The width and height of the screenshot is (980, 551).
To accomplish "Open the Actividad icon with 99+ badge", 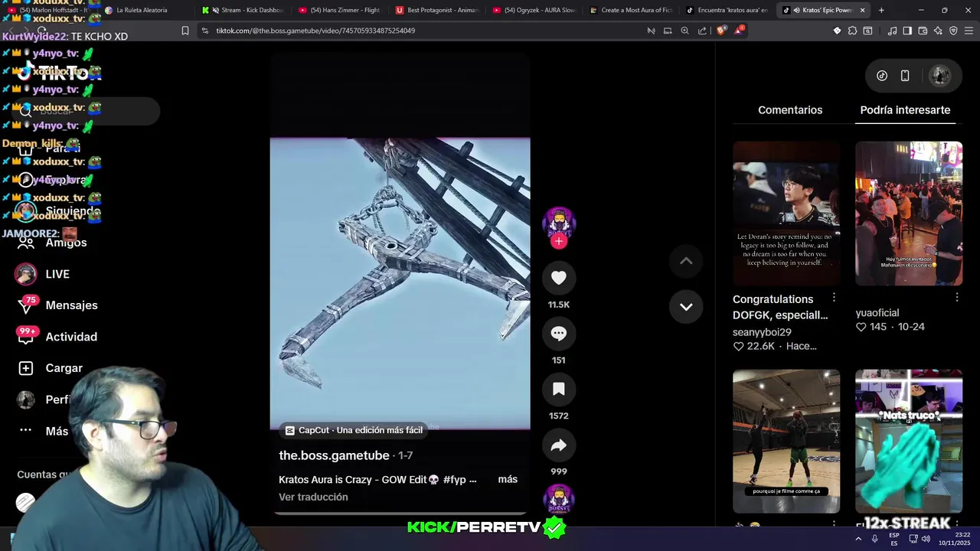I will tap(26, 337).
